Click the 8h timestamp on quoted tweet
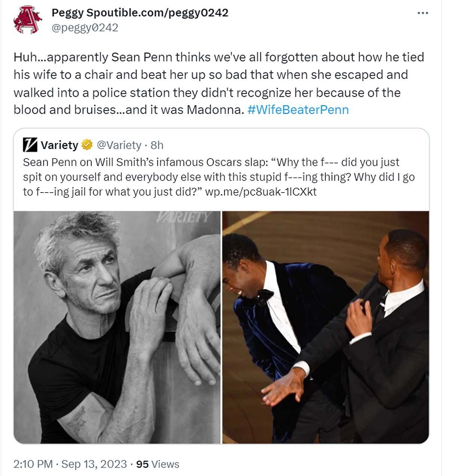The height and width of the screenshot is (476, 449). [157, 145]
